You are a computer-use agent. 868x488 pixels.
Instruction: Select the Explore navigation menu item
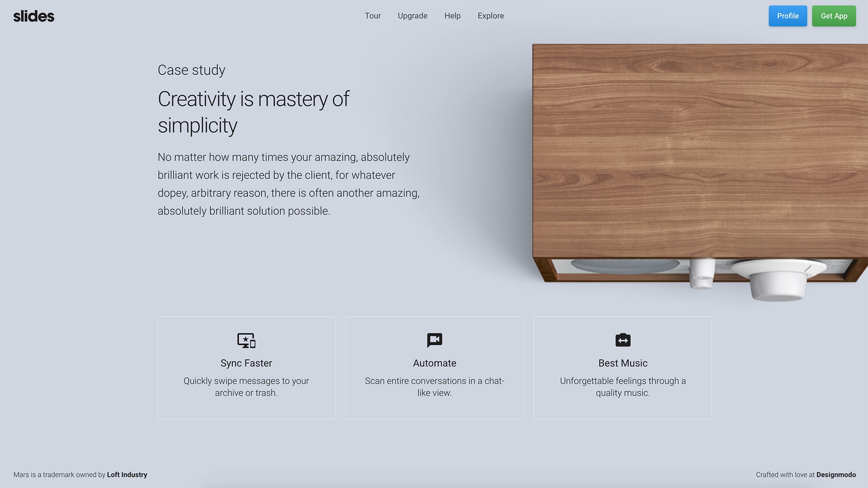click(491, 16)
